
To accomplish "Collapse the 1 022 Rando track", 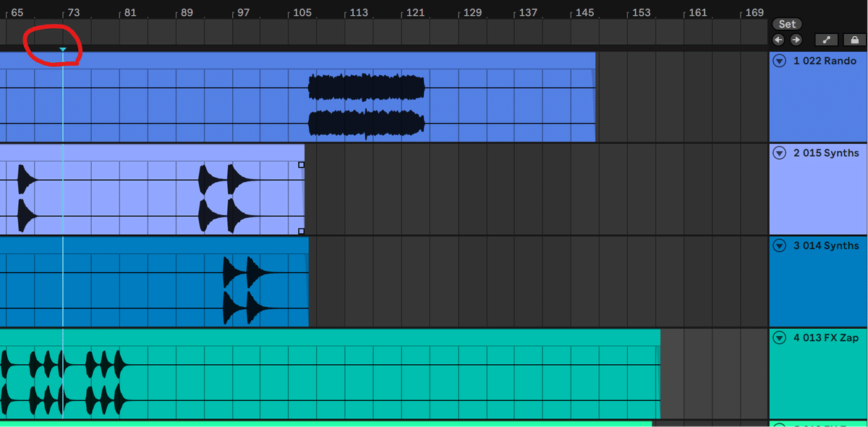I will coord(779,61).
